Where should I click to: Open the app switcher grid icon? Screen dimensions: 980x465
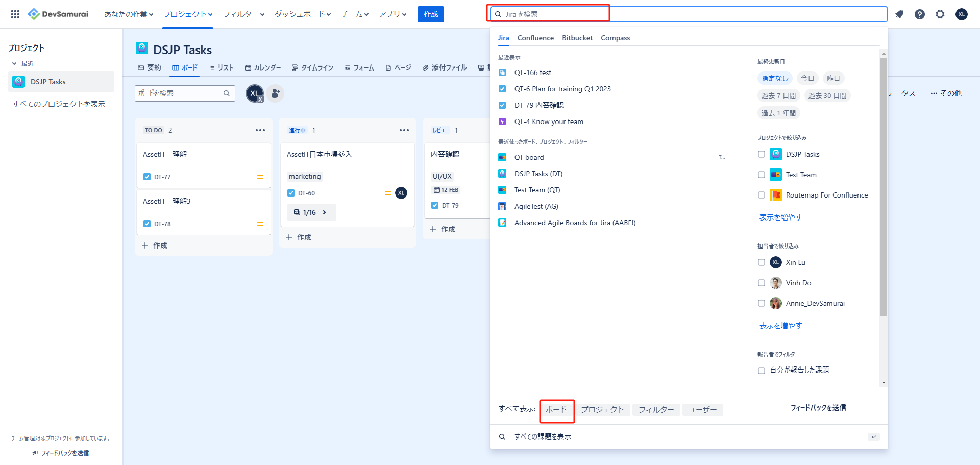tap(15, 14)
